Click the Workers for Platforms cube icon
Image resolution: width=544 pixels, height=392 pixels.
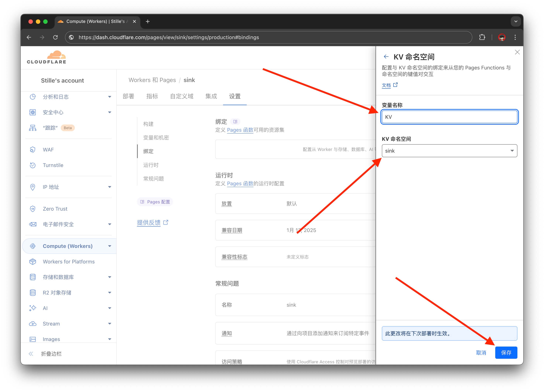tap(33, 262)
